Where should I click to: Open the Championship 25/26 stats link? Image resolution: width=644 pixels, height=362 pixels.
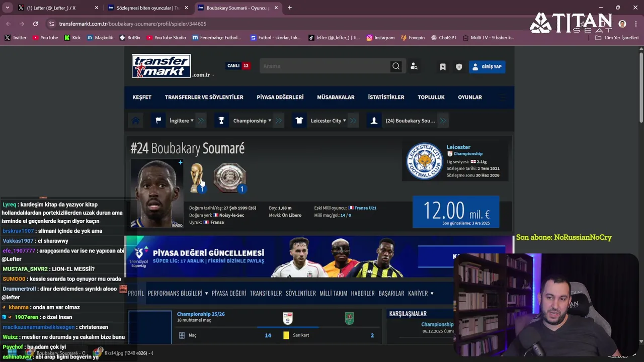[201, 314]
